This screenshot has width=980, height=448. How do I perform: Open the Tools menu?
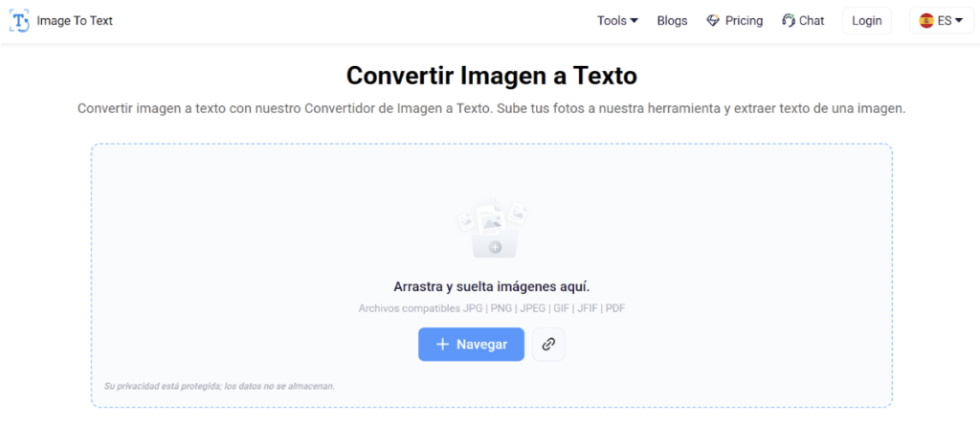(611, 21)
